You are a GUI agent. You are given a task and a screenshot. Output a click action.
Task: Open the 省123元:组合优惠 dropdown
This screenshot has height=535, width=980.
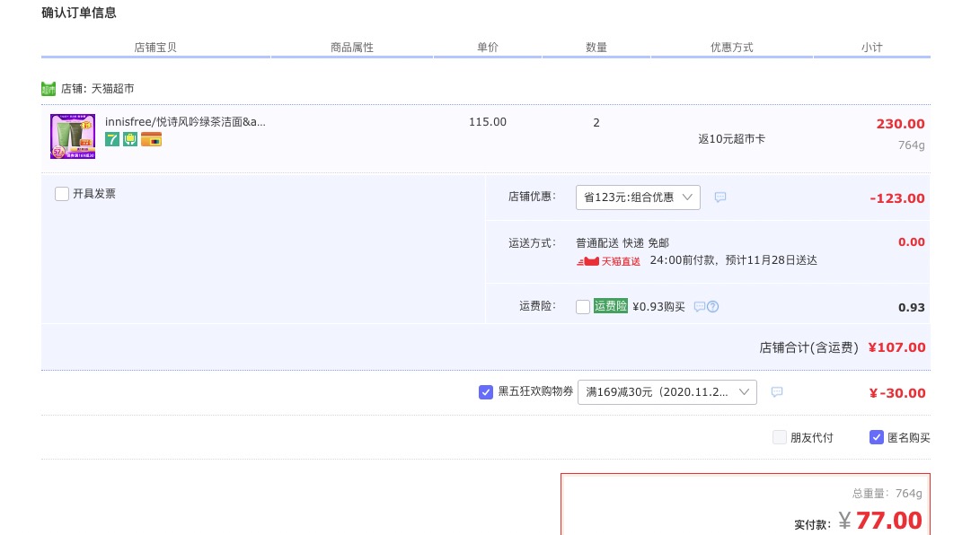tap(638, 197)
